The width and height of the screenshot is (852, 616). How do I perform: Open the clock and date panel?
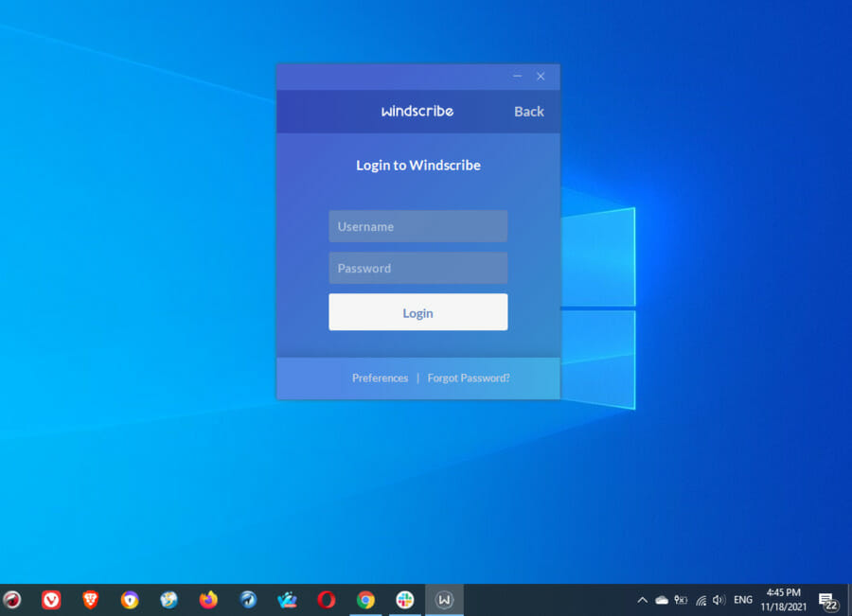tap(782, 600)
